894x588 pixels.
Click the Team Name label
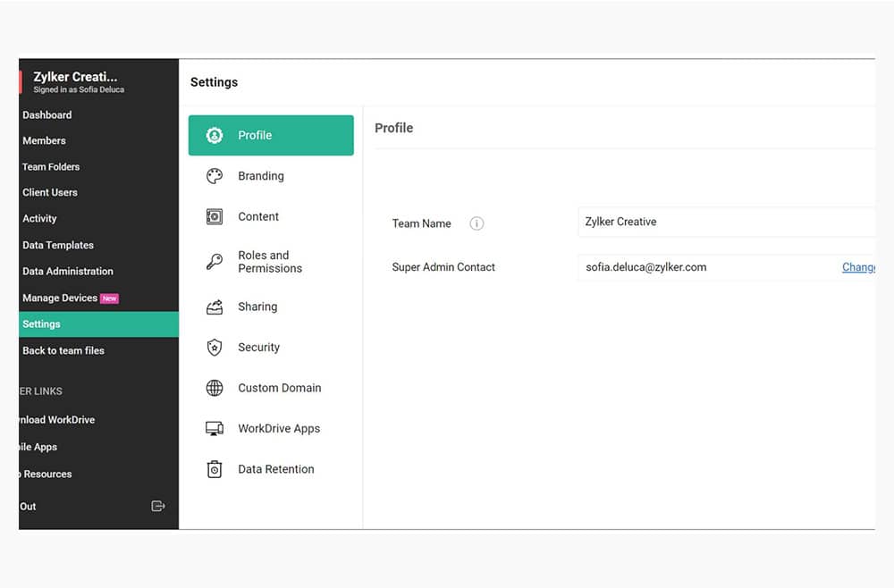(x=421, y=224)
